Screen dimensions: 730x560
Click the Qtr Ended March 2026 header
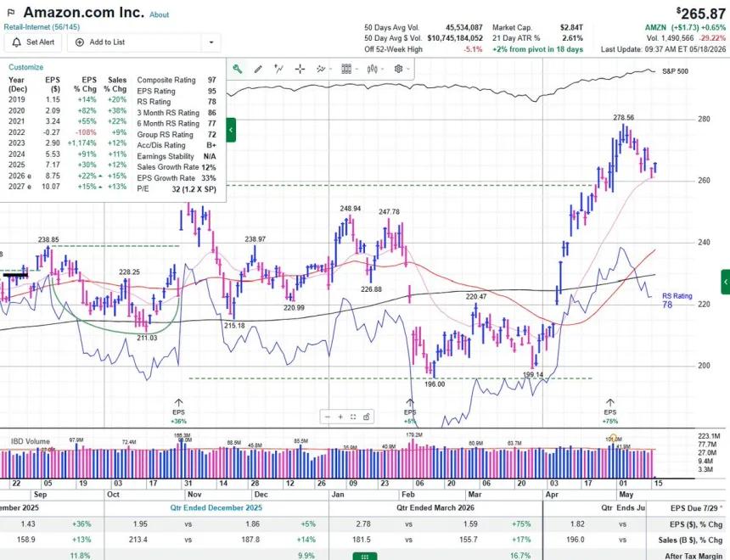tap(435, 508)
